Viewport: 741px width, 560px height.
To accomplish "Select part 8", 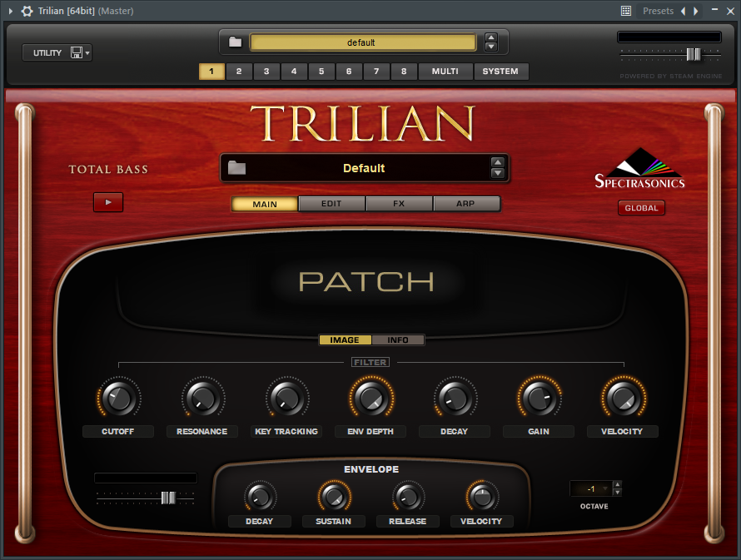I will click(404, 72).
